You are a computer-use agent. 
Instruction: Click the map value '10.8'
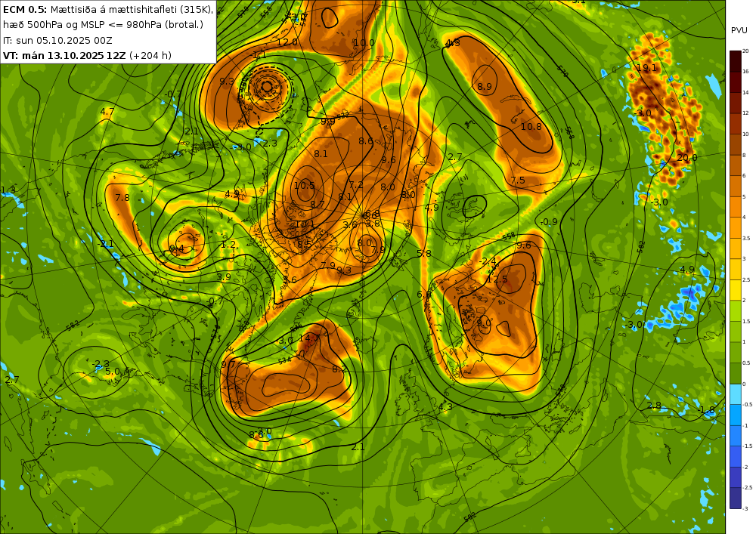[531, 127]
